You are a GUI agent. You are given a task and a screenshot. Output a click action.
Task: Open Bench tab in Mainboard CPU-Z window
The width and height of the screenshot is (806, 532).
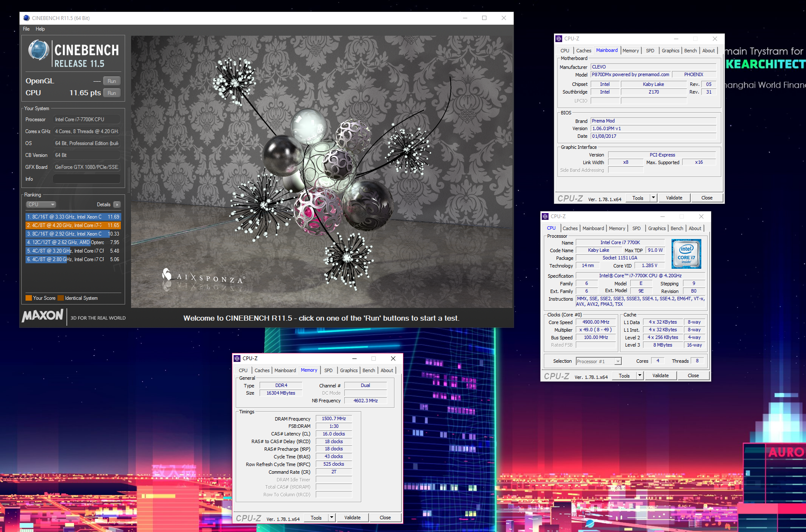point(690,51)
